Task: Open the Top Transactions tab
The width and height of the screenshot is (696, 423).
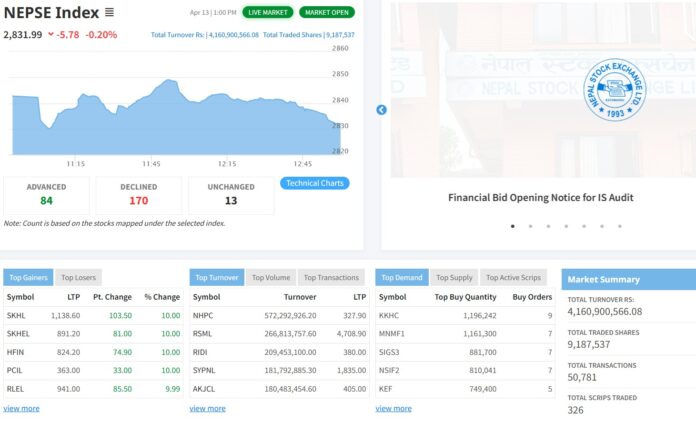Action: (x=332, y=277)
